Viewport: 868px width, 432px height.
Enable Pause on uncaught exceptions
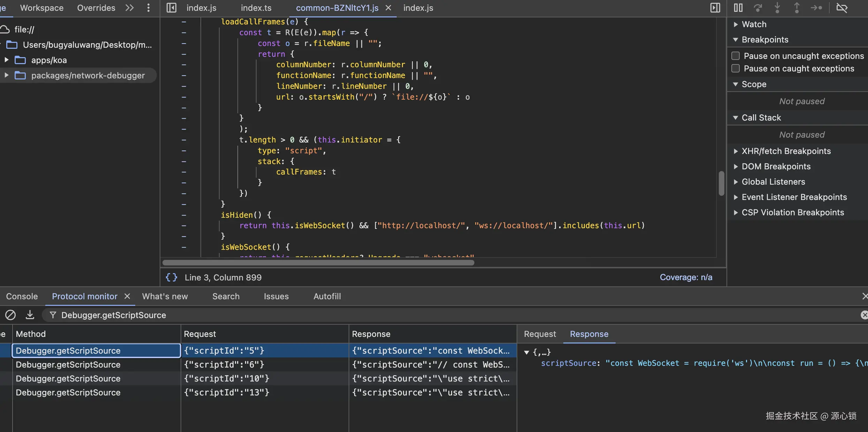(736, 56)
